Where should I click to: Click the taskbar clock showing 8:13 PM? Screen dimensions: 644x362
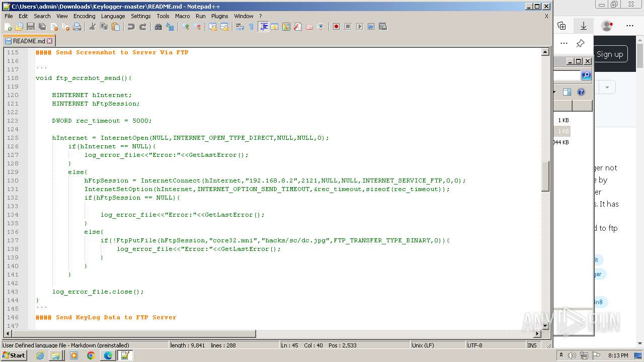(618, 355)
